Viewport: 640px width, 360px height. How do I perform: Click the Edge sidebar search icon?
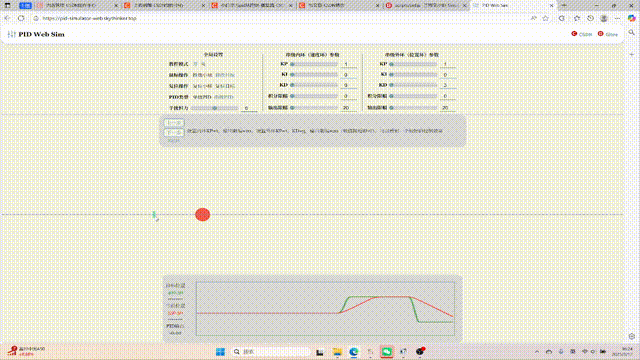pos(632,33)
